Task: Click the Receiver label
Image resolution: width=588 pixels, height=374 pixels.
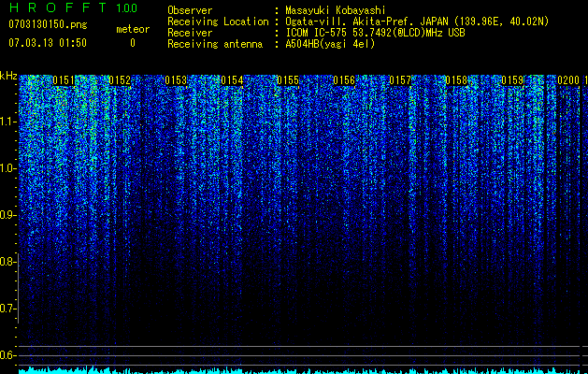Action: (x=190, y=33)
